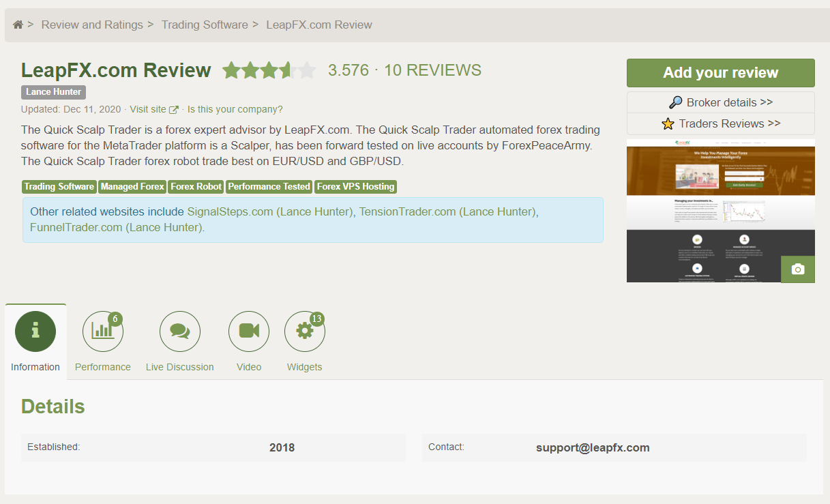830x504 pixels.
Task: Open the Video camera icon
Action: coord(249,331)
